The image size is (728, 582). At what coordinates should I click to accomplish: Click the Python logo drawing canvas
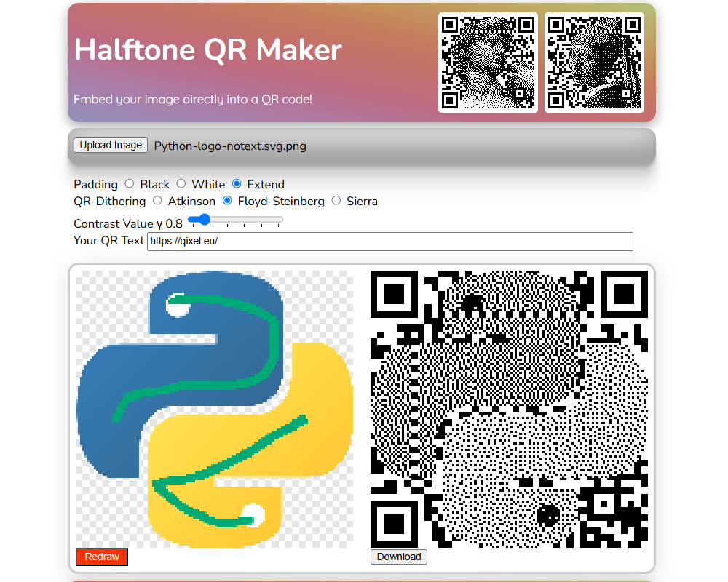pyautogui.click(x=214, y=409)
